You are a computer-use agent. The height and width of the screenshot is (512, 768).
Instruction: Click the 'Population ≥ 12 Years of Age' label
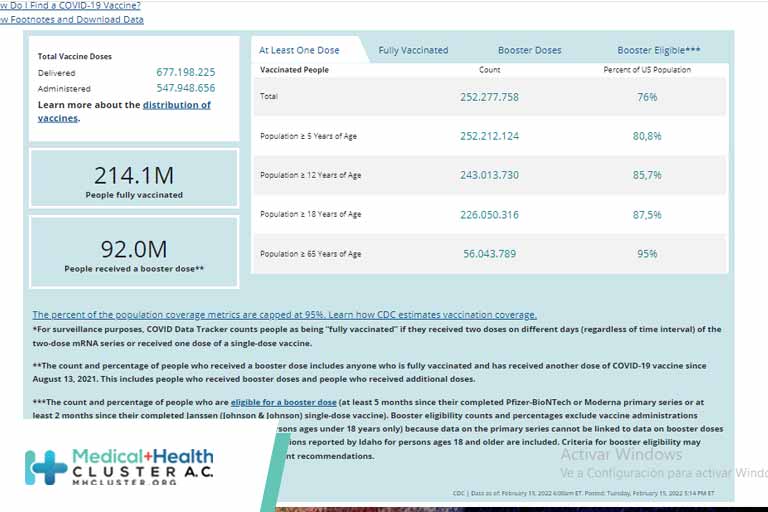coord(311,175)
